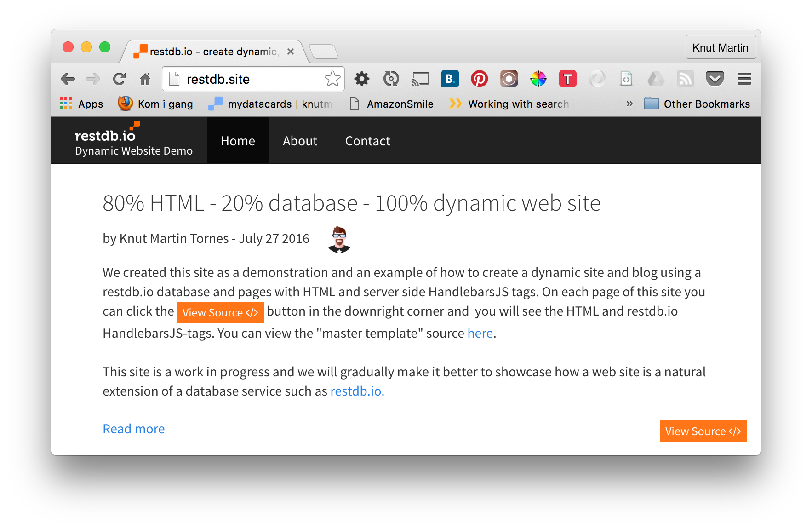Open the Apps bookmark shortcut
The height and width of the screenshot is (529, 812).
[81, 104]
